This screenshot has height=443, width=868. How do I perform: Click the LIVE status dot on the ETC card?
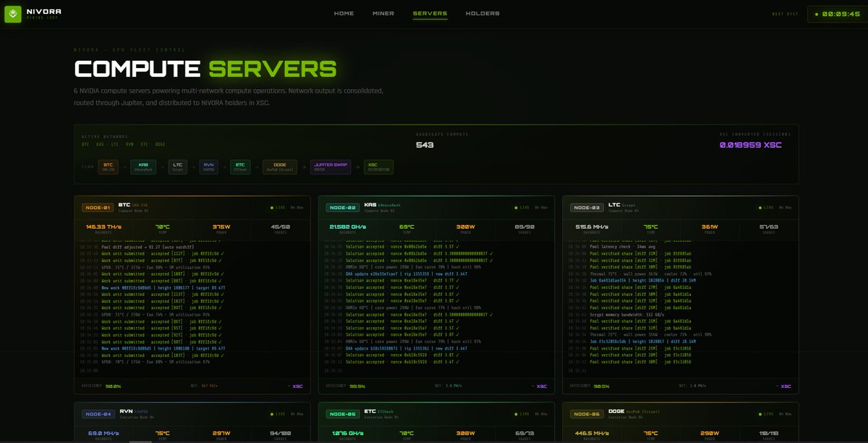click(x=516, y=414)
